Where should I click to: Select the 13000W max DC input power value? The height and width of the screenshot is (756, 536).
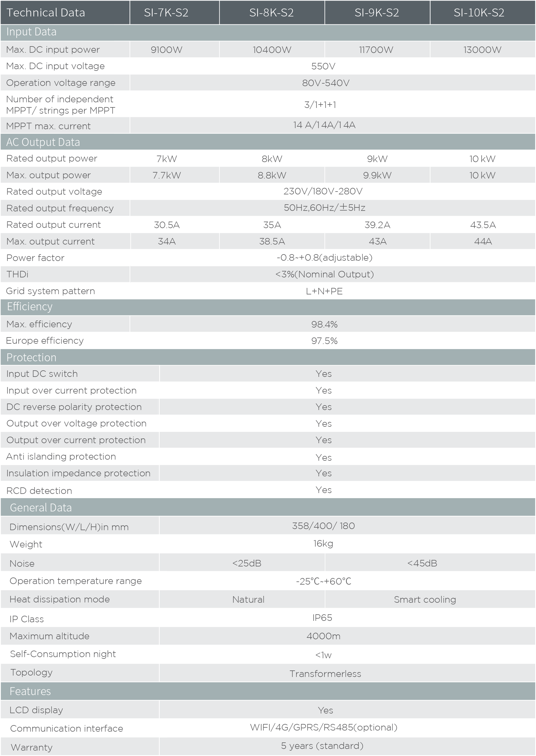[482, 50]
